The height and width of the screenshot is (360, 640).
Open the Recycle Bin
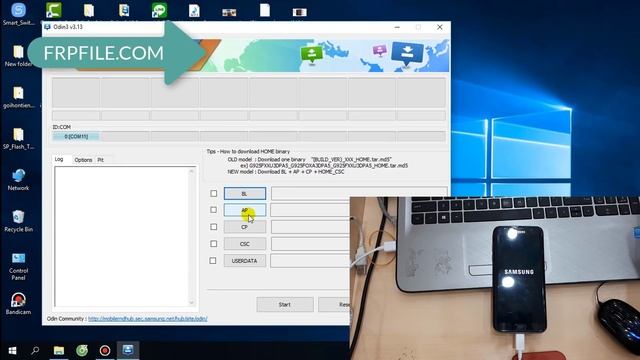[x=18, y=221]
